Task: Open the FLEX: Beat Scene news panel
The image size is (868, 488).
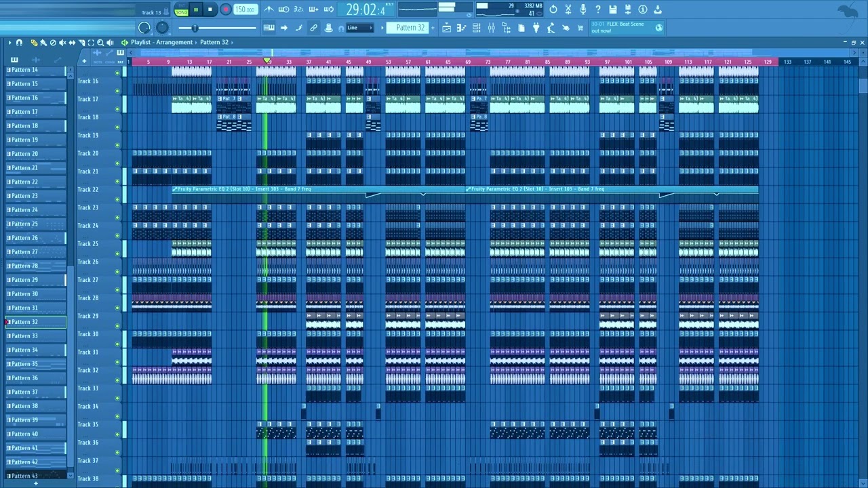Action: (627, 27)
